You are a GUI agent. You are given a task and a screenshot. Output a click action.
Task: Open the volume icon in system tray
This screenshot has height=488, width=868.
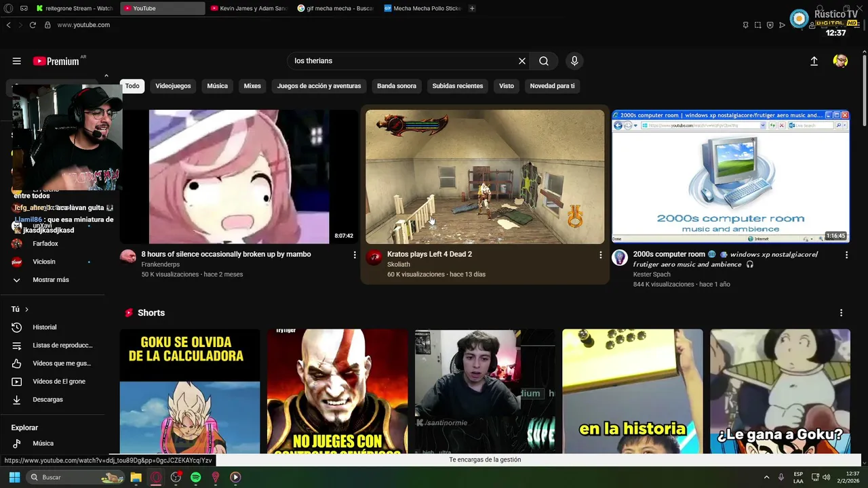pos(826,477)
